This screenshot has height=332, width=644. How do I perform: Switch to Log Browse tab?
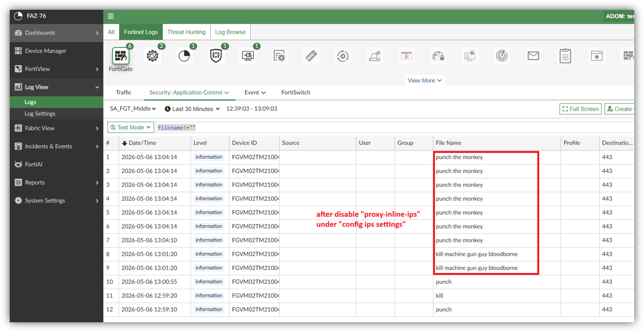(x=230, y=32)
